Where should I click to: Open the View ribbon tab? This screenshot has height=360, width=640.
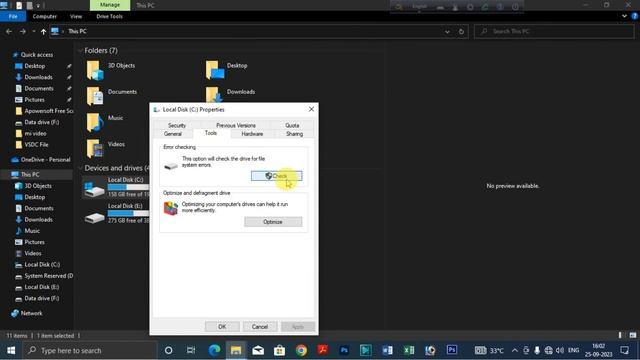(x=76, y=16)
